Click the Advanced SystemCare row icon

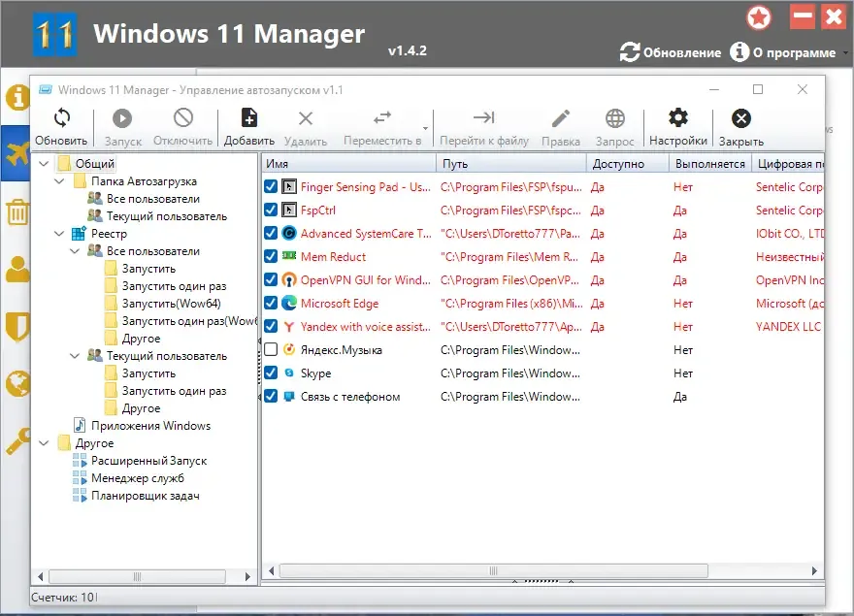289,234
